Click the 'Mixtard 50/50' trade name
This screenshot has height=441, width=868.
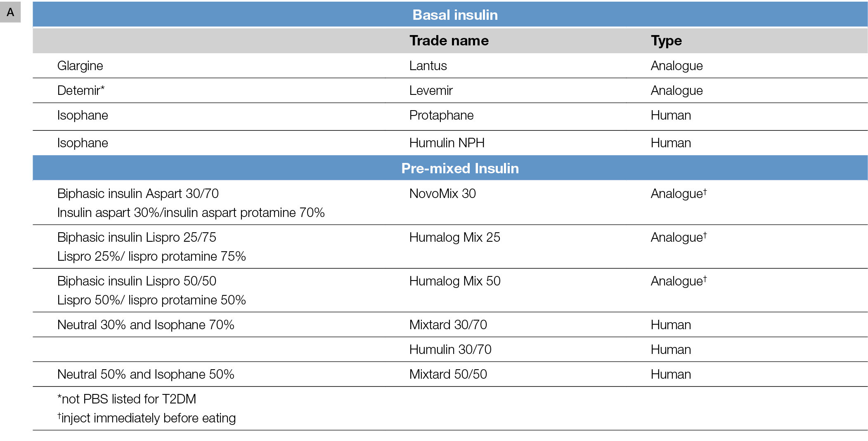[448, 375]
